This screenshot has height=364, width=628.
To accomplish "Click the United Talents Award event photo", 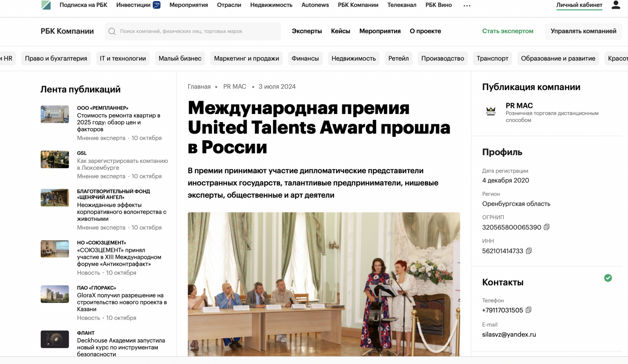I will [324, 284].
